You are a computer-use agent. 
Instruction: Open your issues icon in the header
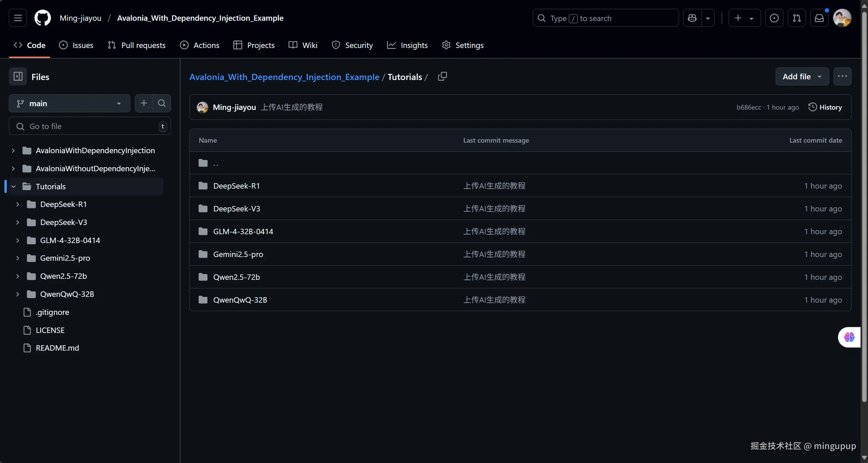774,18
